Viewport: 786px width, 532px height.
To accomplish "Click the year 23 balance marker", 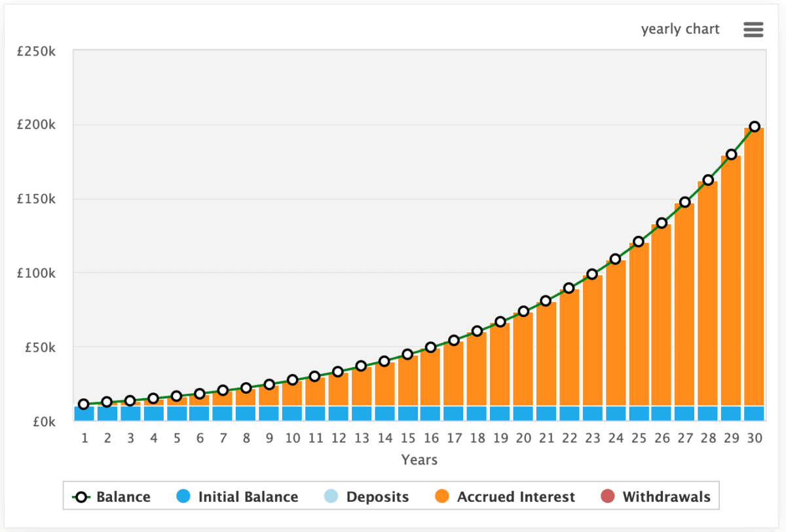I will (592, 274).
